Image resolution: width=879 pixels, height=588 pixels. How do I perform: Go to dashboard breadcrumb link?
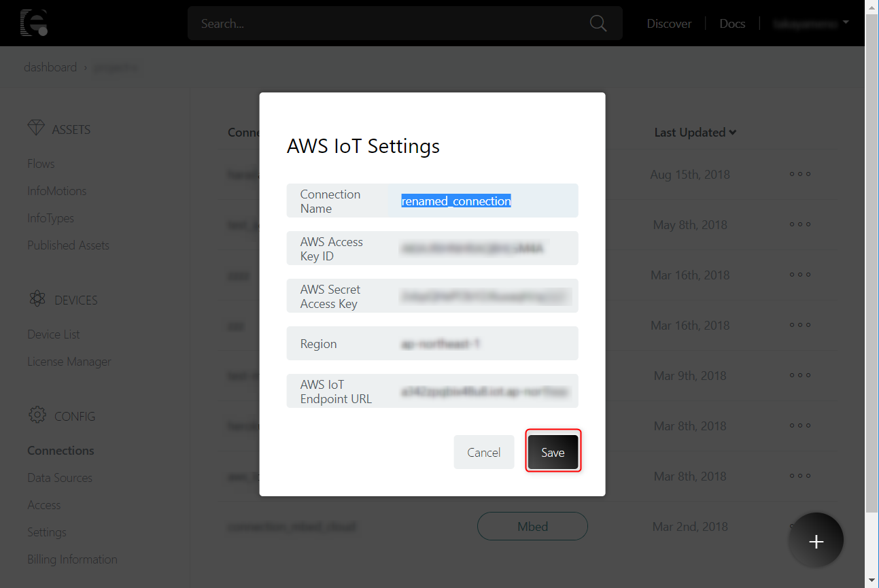(50, 67)
